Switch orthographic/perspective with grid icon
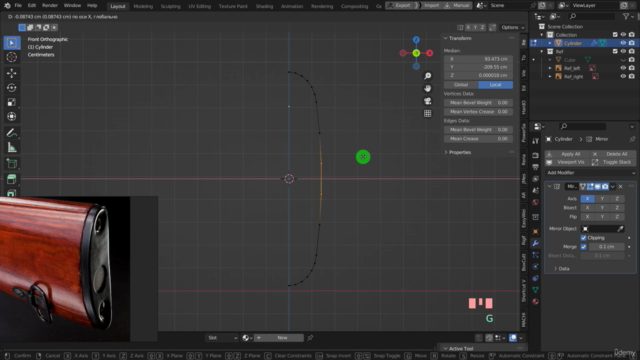The image size is (640, 360). [x=427, y=113]
